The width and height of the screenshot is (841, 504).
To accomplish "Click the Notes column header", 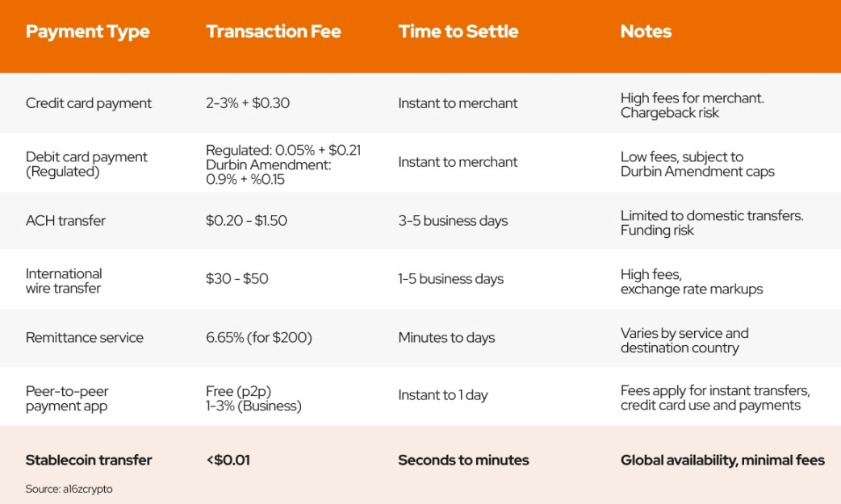I will coord(646,32).
